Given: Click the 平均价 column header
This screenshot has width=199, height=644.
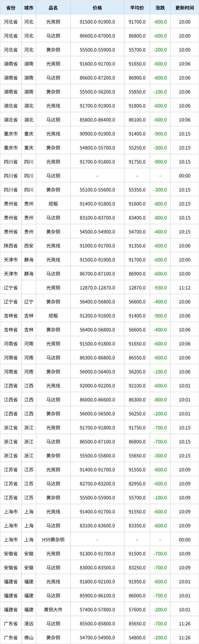Looking at the screenshot, I should (137, 8).
